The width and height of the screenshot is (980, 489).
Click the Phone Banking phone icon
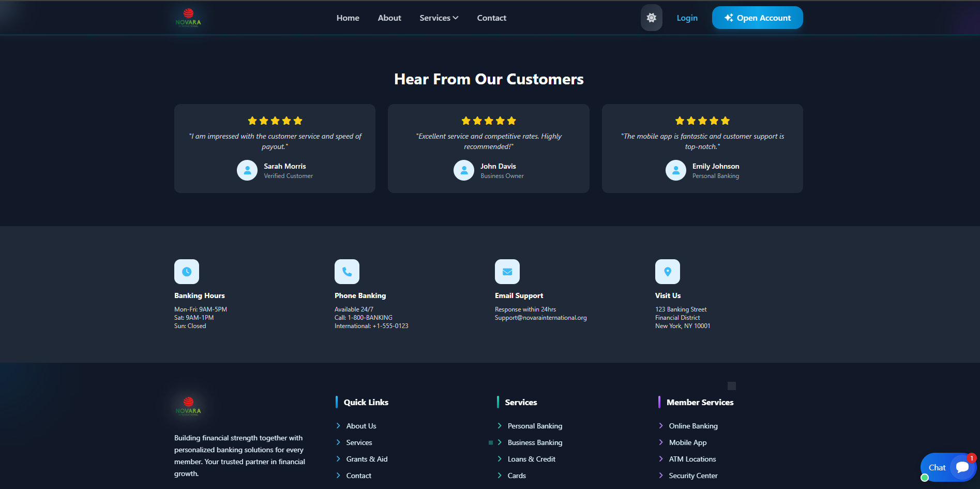pos(347,272)
